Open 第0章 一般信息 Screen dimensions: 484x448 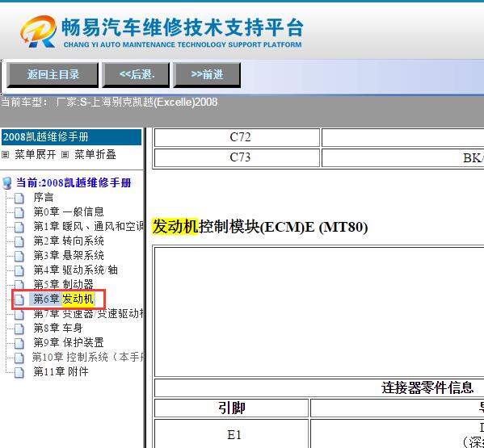pos(69,211)
